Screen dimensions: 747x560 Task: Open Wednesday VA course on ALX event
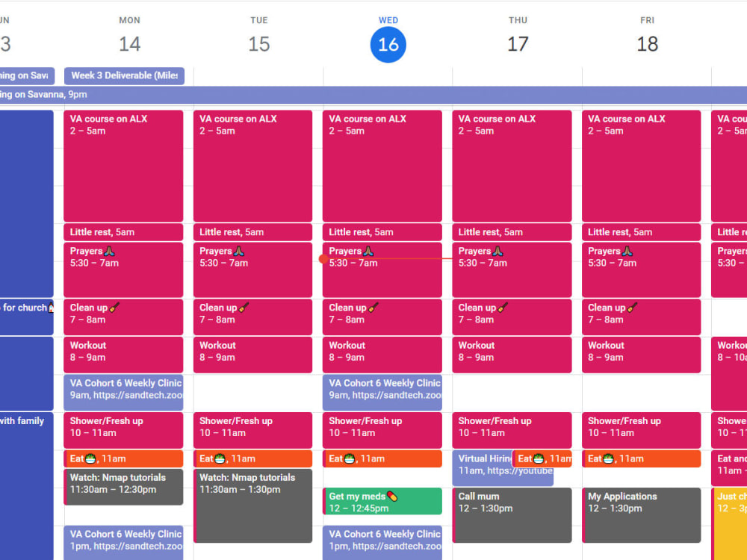(x=382, y=166)
